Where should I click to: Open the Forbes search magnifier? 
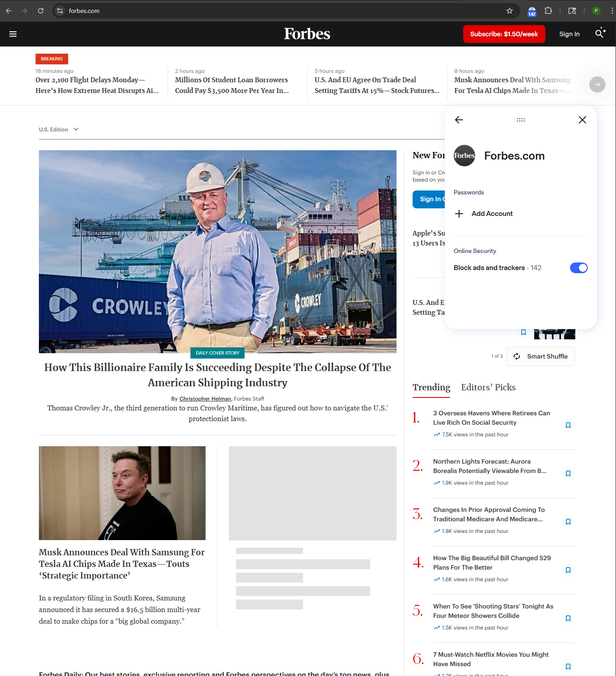tap(600, 33)
